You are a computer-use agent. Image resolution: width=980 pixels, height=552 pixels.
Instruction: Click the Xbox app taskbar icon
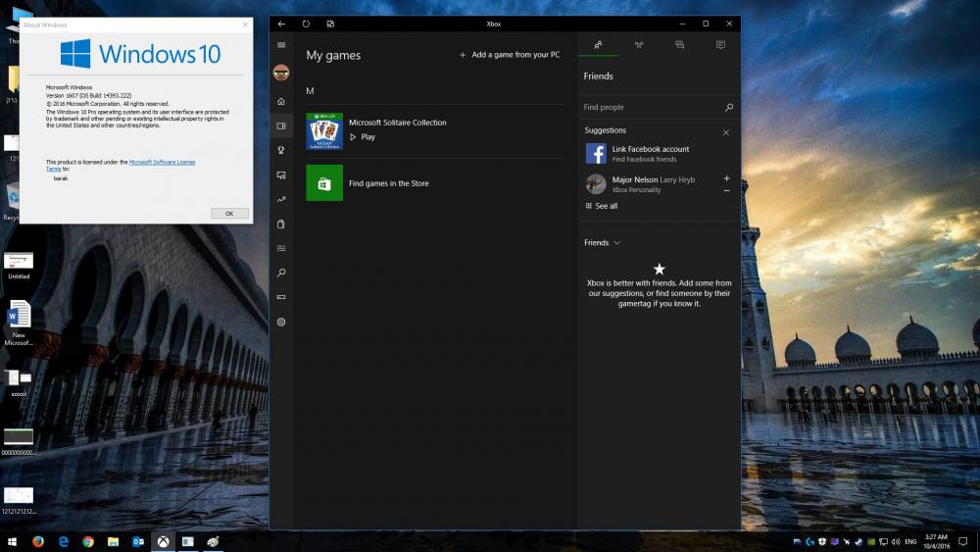point(163,541)
